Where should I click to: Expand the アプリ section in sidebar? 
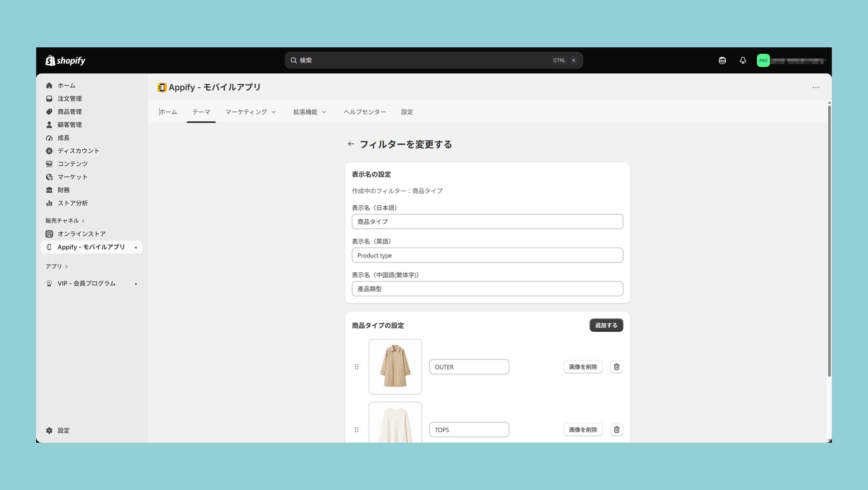[56, 266]
